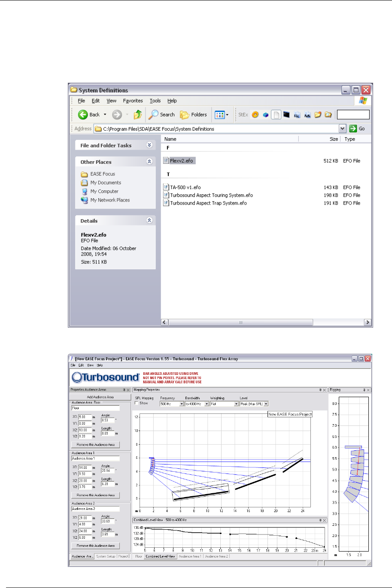
Task: Click Audience Area 2 Angle field
Action: point(108,521)
